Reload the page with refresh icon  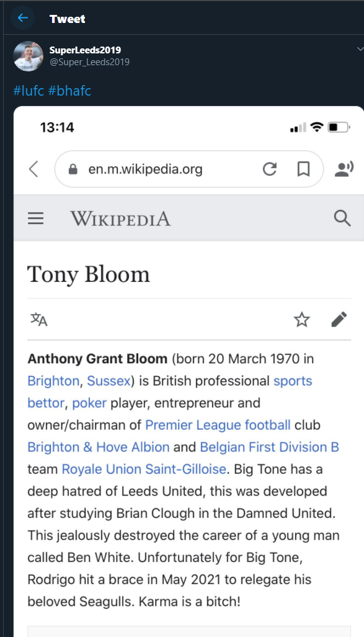point(270,169)
